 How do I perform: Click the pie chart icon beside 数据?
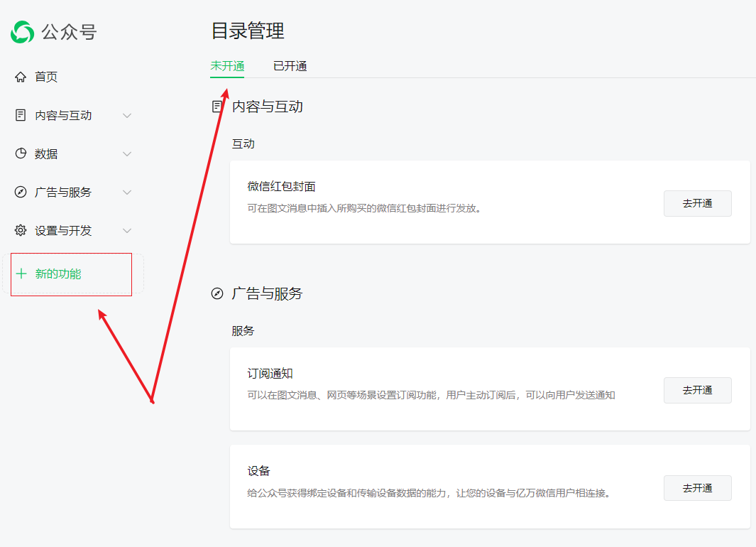pos(21,153)
